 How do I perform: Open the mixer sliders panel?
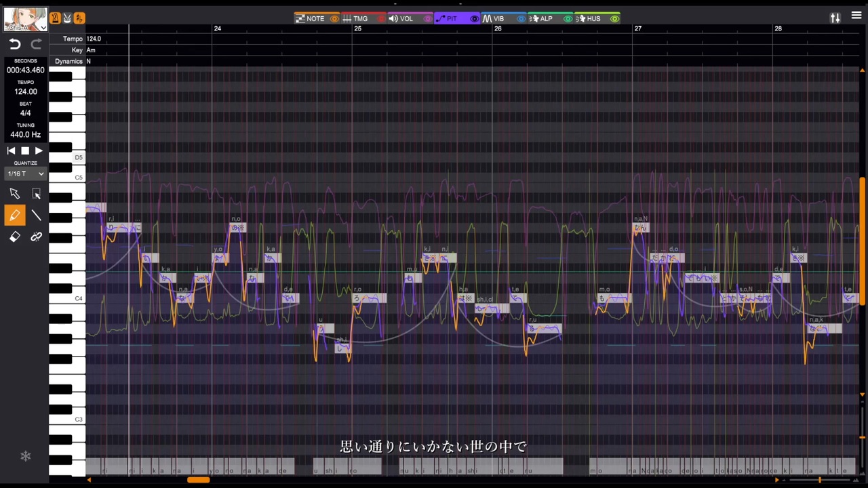click(x=835, y=18)
